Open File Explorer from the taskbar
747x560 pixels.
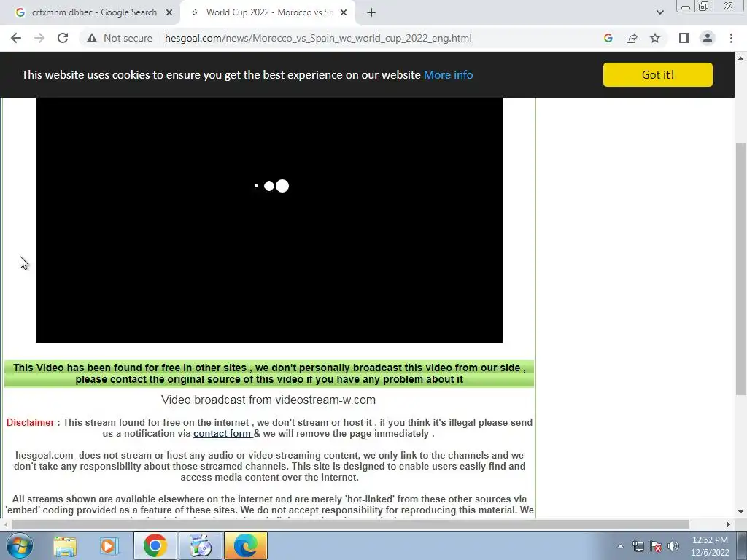click(x=65, y=545)
